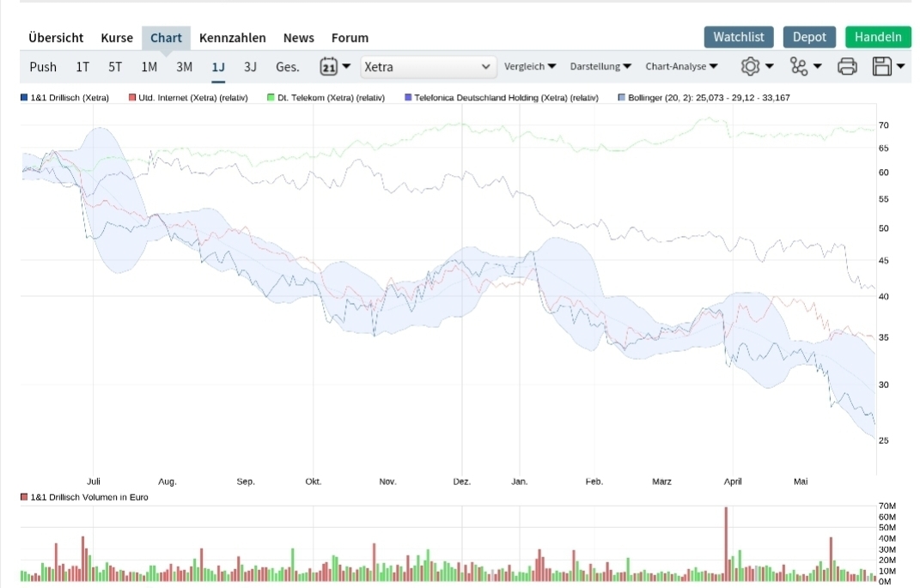Screen dimensions: 920x588
Task: Click the save diskette icon
Action: tap(881, 66)
